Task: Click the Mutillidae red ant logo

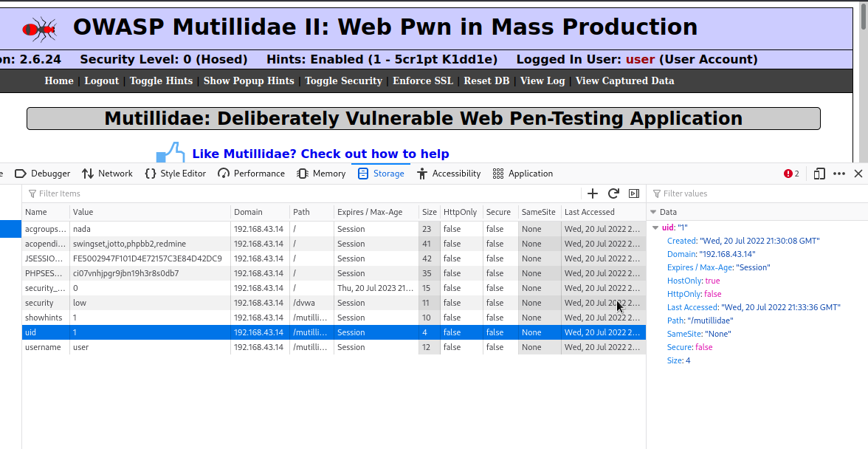Action: coord(40,28)
